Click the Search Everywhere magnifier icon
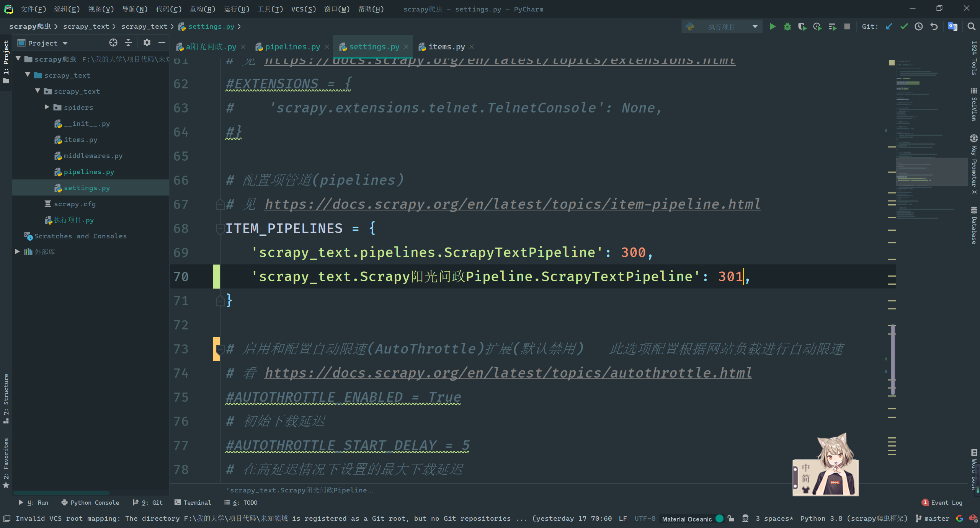 click(971, 26)
